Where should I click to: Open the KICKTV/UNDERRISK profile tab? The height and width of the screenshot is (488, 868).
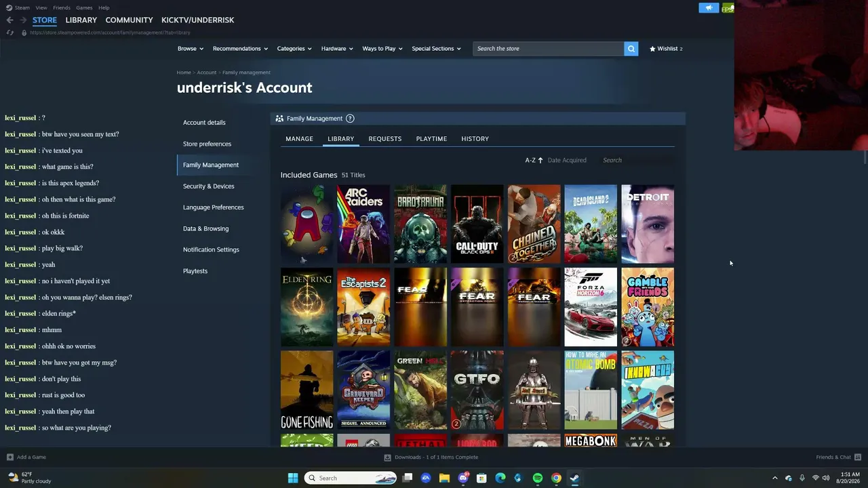click(198, 20)
